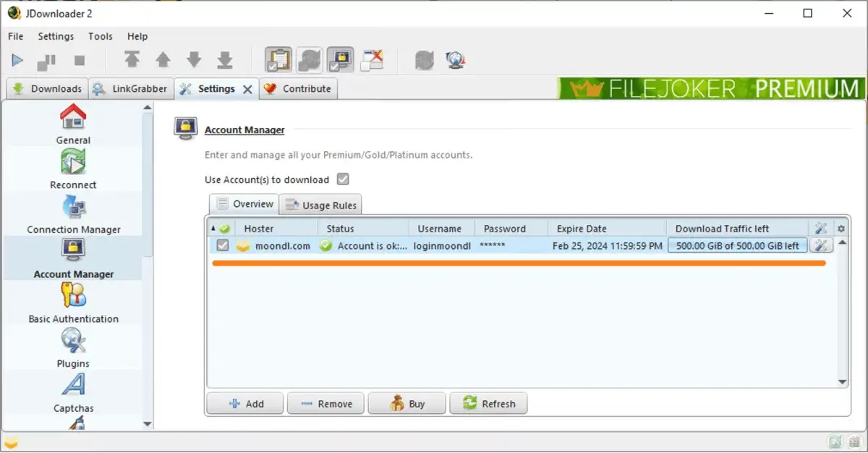Switch to the Contribute tab

(298, 89)
